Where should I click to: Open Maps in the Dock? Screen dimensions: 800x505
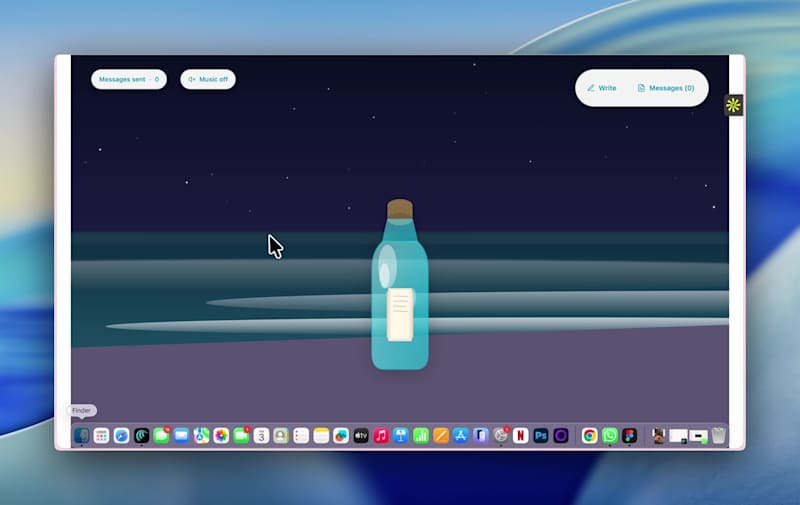[201, 436]
